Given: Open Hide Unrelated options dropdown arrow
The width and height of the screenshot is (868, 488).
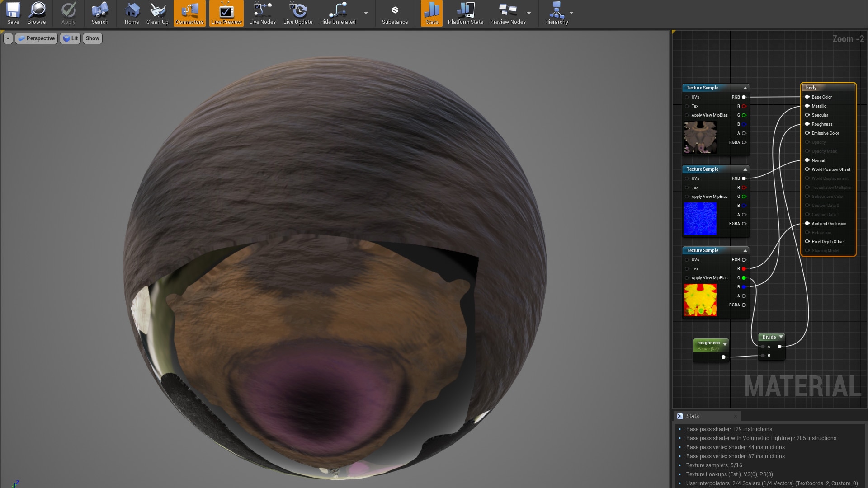Looking at the screenshot, I should click(366, 13).
